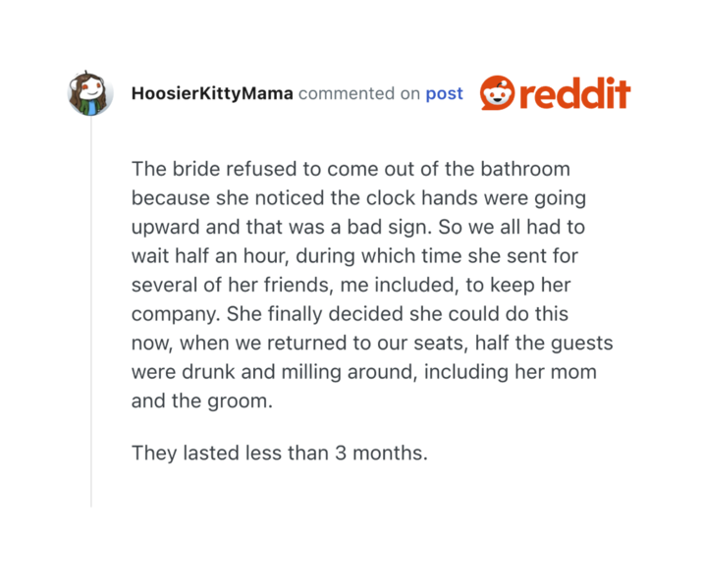Click the word "bathroom" in the comment
Screen dimensions: 703x588
click(x=527, y=169)
